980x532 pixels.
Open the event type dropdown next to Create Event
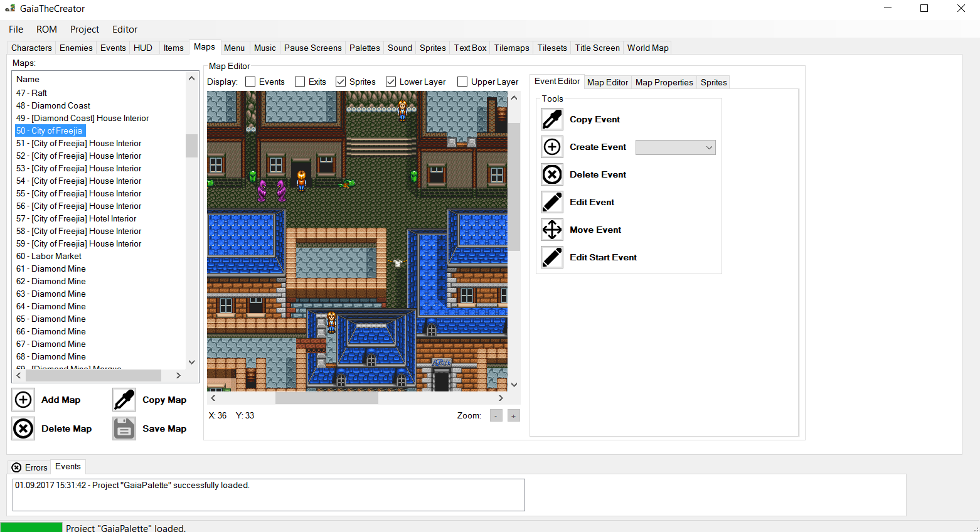(675, 147)
